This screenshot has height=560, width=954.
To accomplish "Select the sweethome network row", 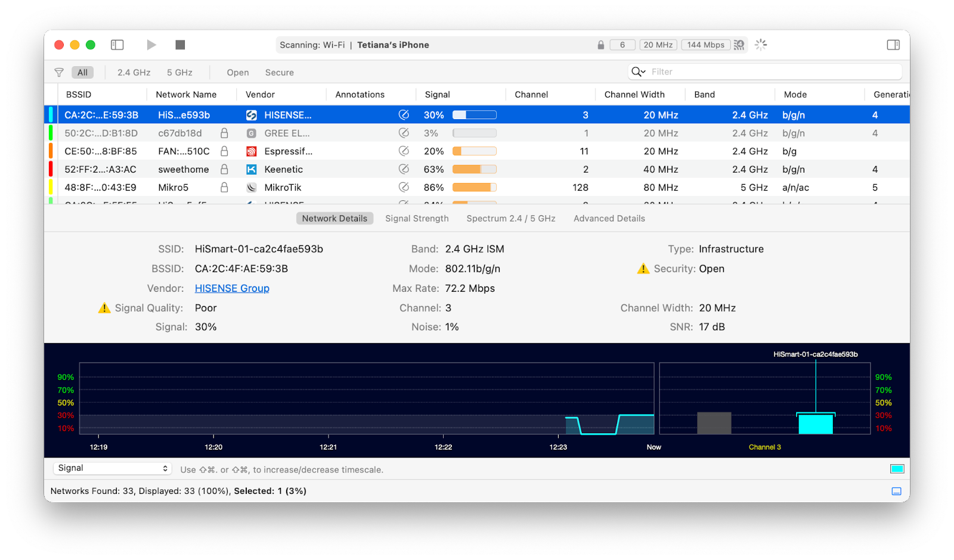I will point(477,169).
